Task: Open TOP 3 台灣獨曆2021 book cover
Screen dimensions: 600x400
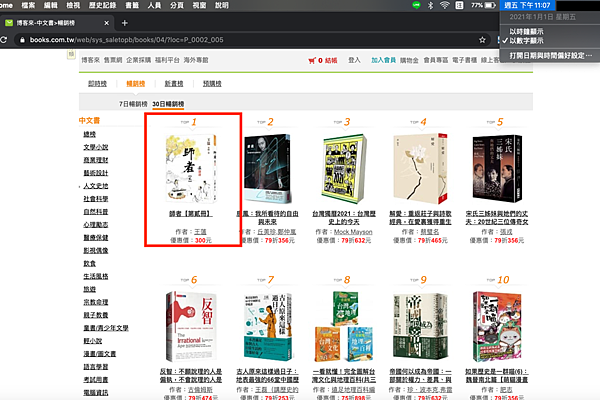Action: [344, 168]
